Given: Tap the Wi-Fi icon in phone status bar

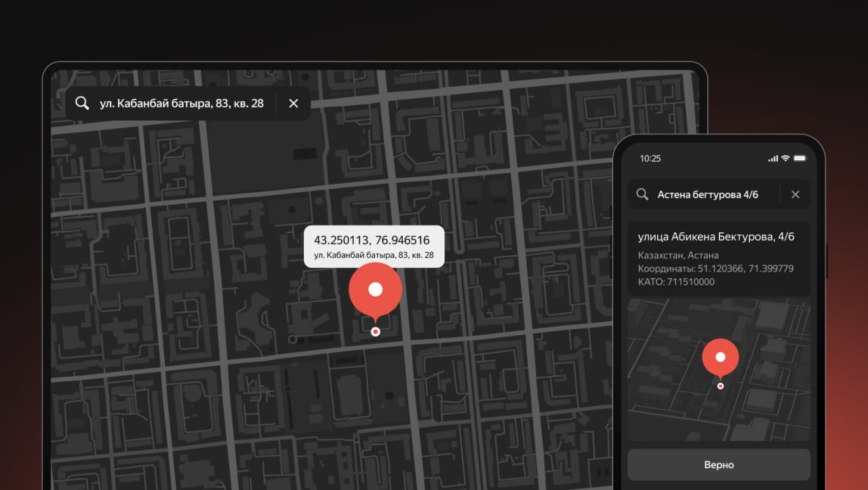Looking at the screenshot, I should point(785,158).
